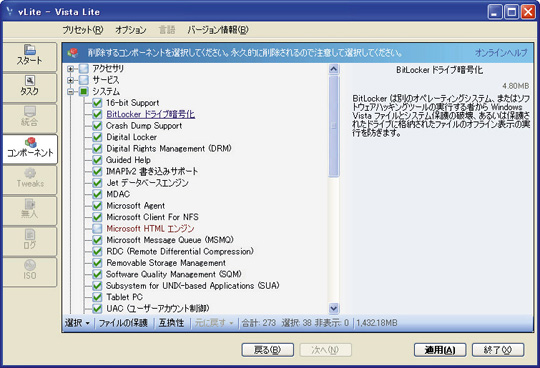Select Software Quality Management (SQM) row
Screen dimensions: 540x368
coord(174,274)
